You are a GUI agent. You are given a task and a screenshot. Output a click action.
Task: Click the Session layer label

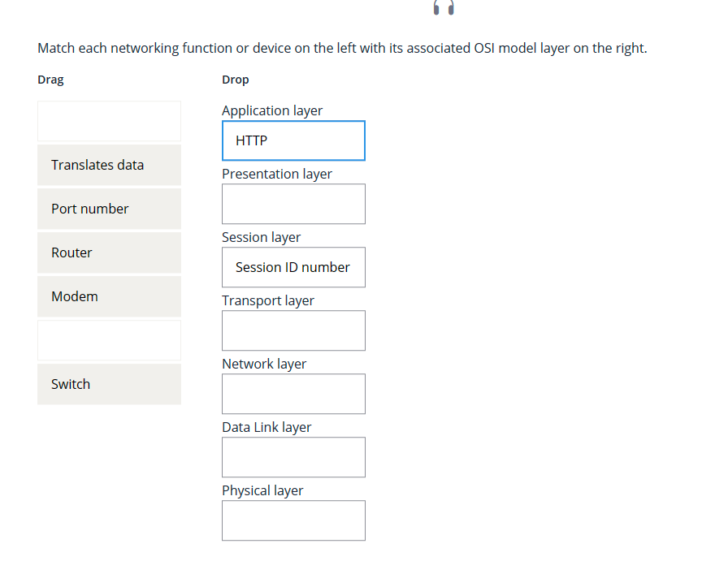coord(261,237)
